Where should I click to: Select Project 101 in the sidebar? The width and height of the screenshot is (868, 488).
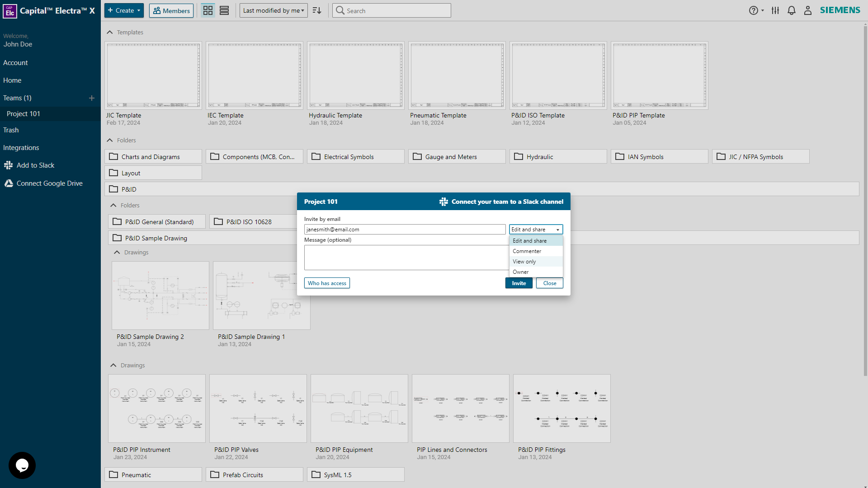(24, 113)
